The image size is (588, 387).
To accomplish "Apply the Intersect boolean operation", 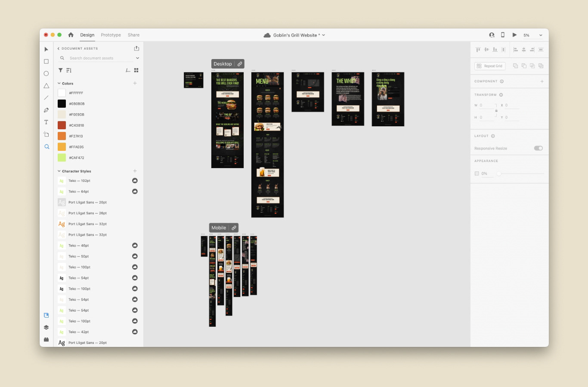I will point(532,66).
